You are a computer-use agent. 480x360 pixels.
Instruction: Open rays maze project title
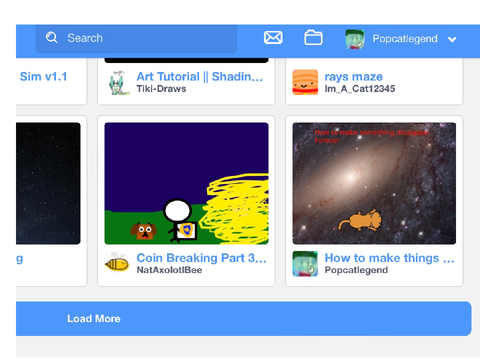(354, 77)
